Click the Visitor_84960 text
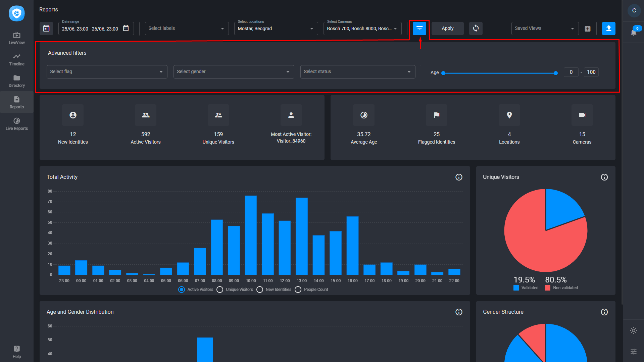The height and width of the screenshot is (362, 644). pos(291,141)
